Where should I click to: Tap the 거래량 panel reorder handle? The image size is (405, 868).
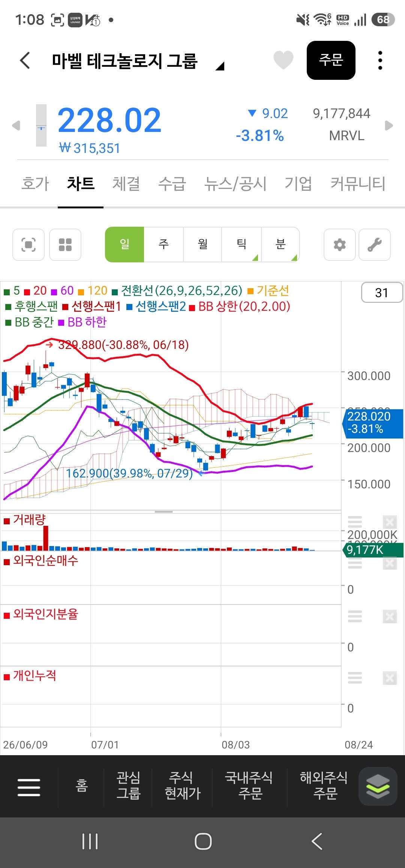[x=355, y=522]
